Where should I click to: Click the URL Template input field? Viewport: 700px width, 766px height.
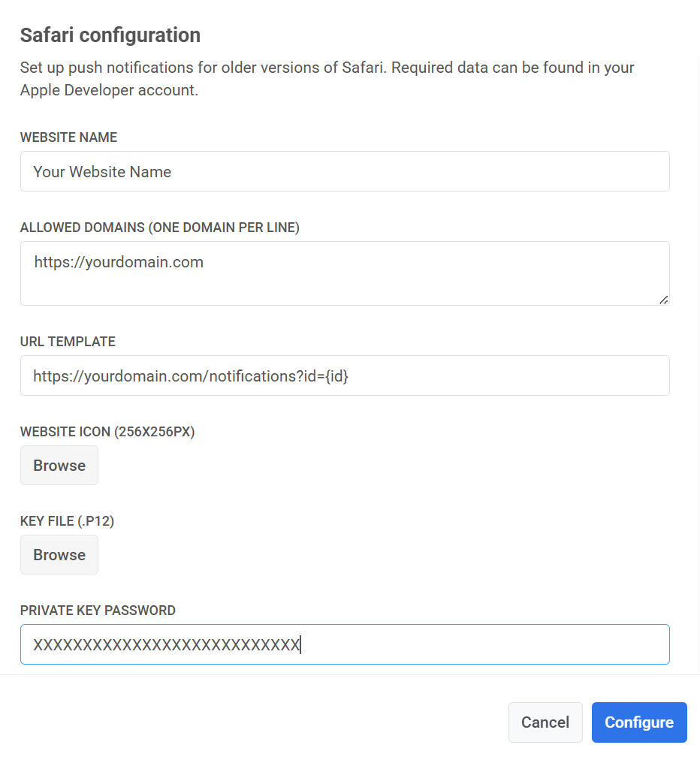pos(345,375)
